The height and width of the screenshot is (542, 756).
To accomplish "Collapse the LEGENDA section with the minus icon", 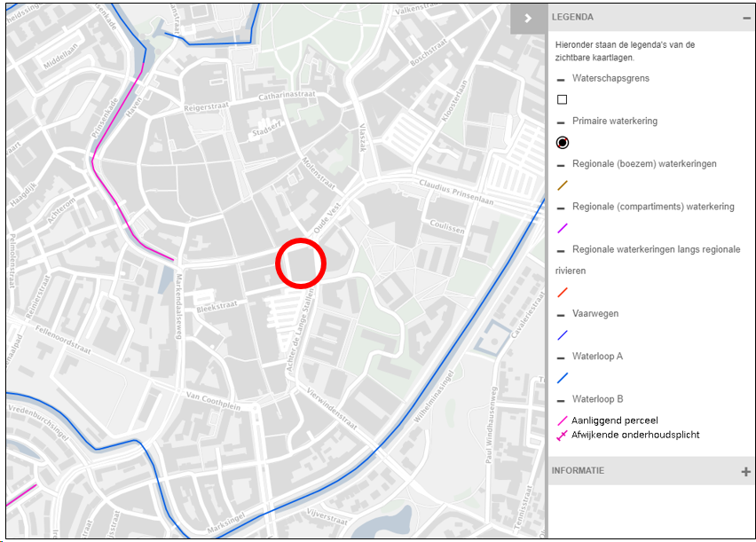I will tap(746, 18).
